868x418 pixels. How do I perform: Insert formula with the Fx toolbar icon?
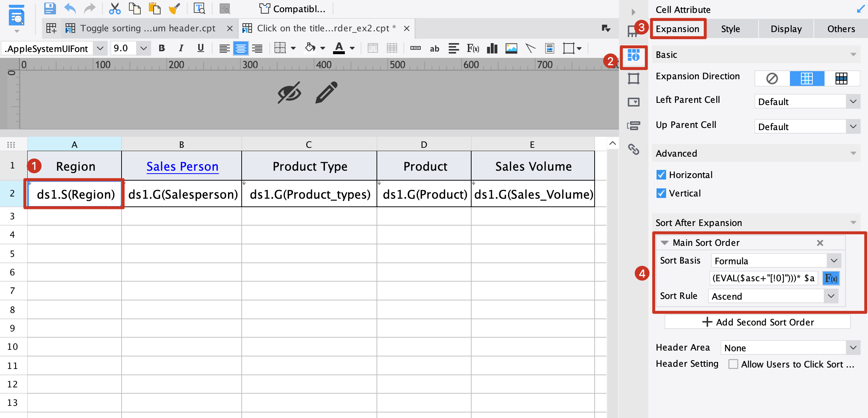click(473, 48)
